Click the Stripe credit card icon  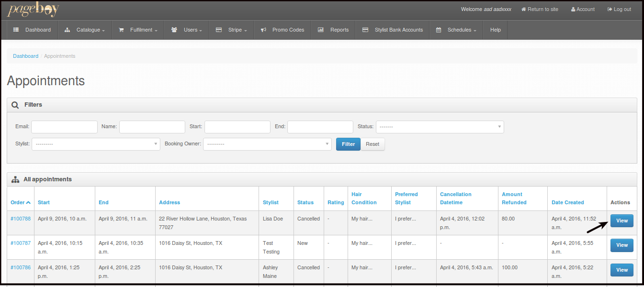click(219, 30)
